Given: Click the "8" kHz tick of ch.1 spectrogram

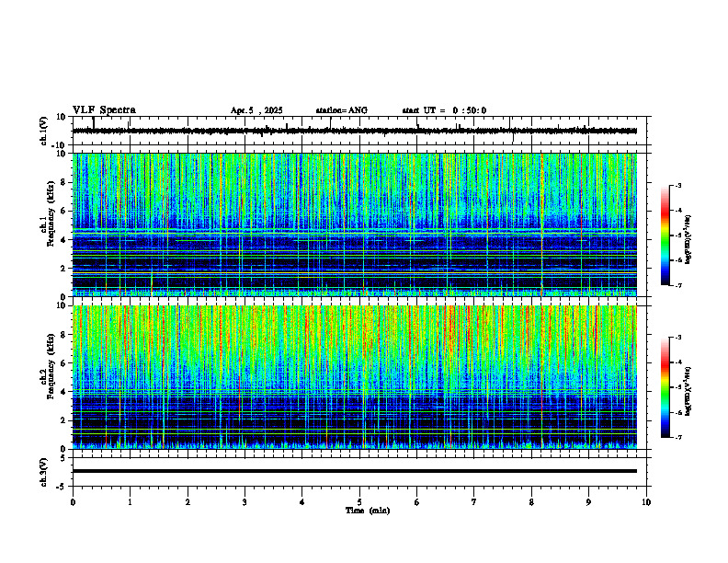Looking at the screenshot, I should (65, 182).
